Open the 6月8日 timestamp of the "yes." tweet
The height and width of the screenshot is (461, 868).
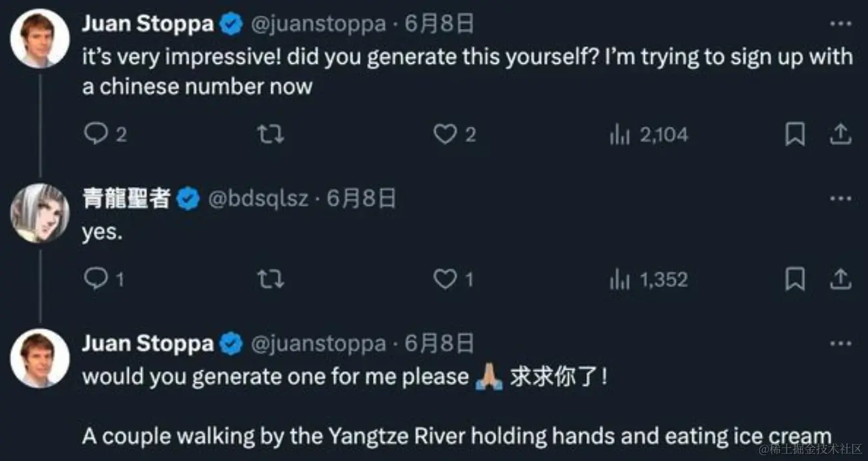(361, 199)
